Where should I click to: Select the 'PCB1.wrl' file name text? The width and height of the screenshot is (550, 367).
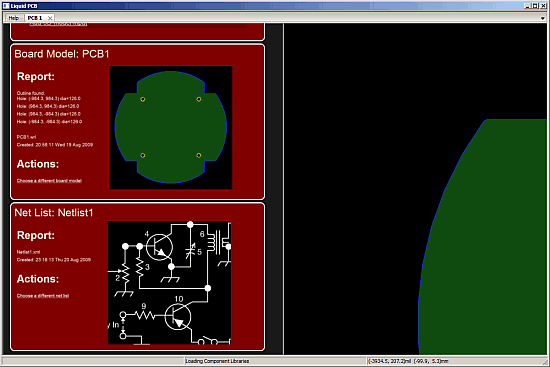tap(26, 137)
